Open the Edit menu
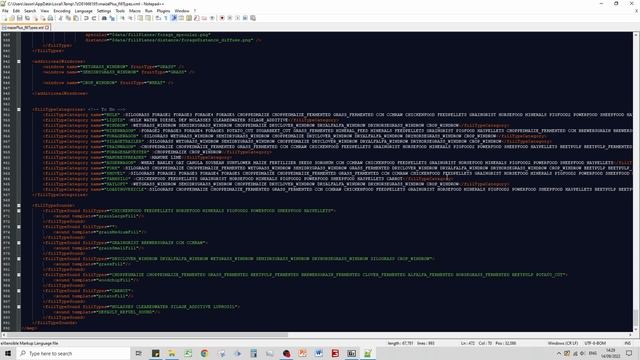 tap(16, 11)
